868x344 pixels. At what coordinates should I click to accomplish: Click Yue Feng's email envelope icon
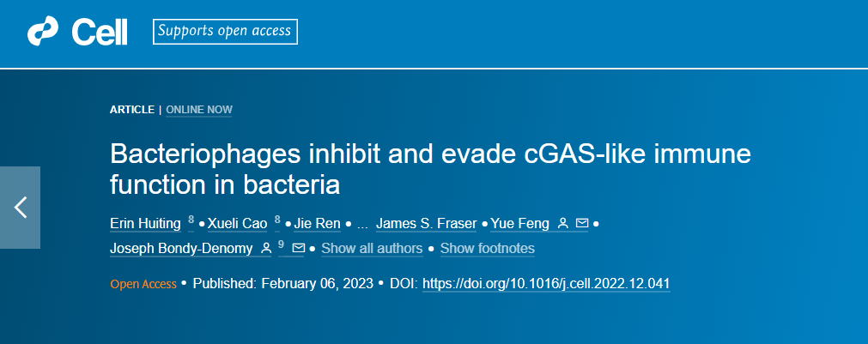pyautogui.click(x=582, y=223)
